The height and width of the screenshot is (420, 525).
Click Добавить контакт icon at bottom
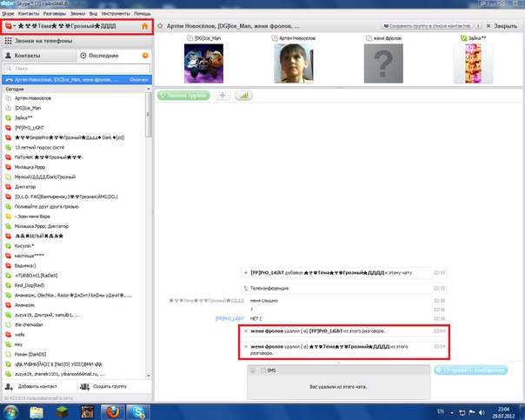click(x=10, y=386)
